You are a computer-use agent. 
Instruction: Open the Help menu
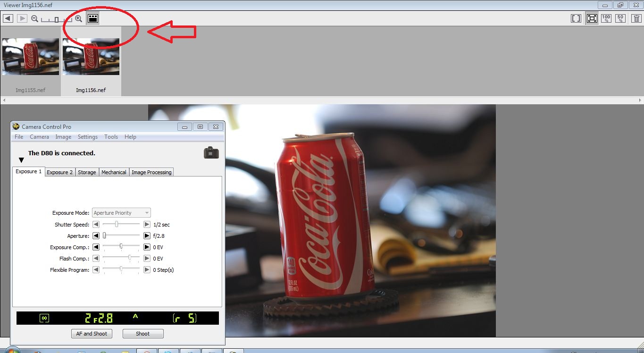pyautogui.click(x=130, y=137)
